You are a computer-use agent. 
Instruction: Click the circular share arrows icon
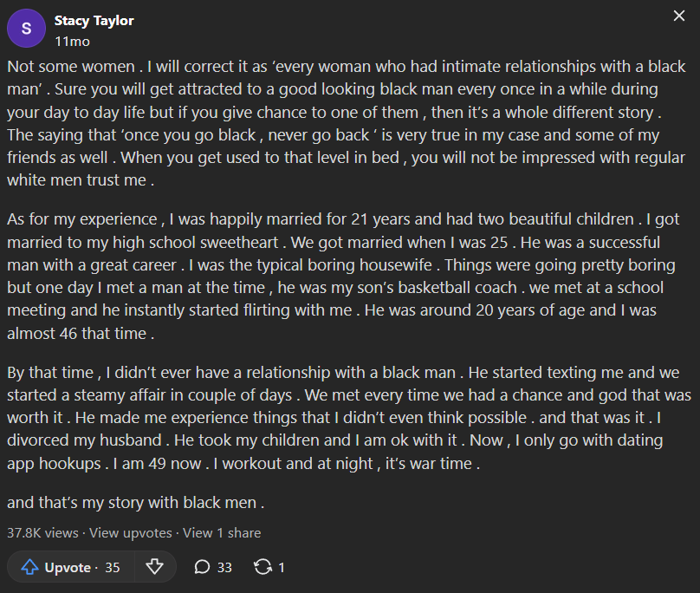click(262, 567)
